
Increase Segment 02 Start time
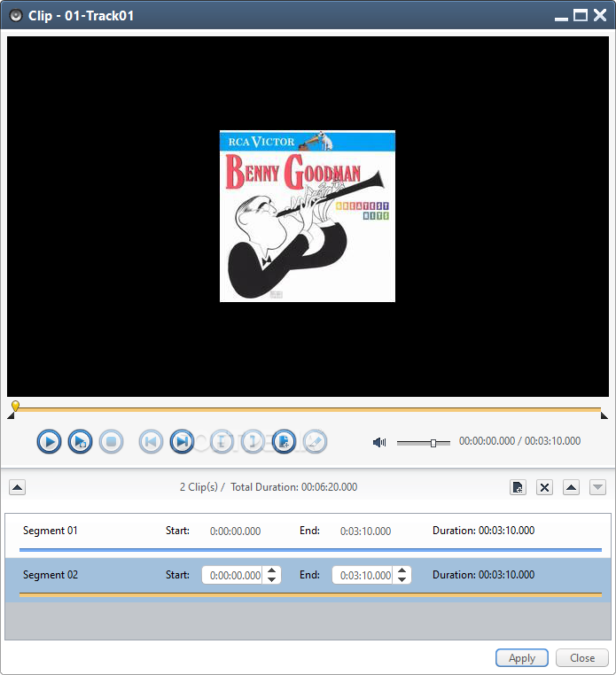[272, 570]
